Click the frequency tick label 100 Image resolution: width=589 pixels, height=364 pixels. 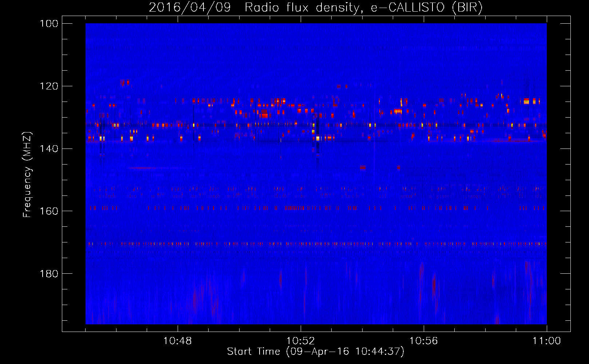point(48,24)
